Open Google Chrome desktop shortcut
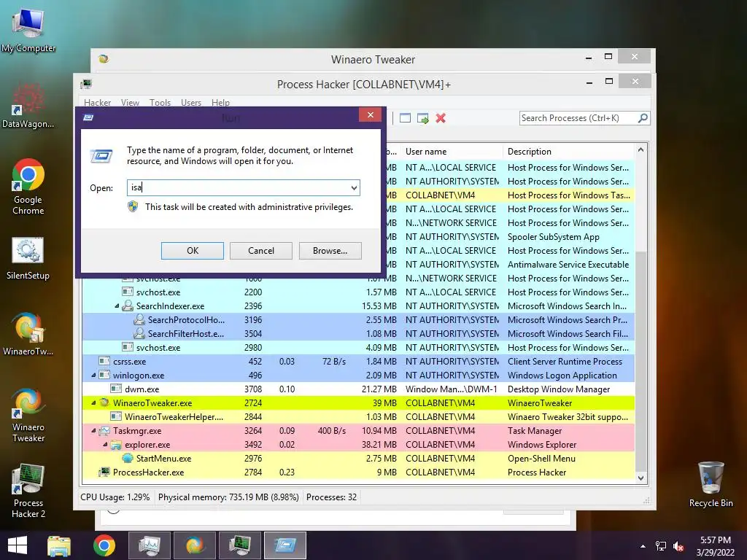 click(28, 187)
